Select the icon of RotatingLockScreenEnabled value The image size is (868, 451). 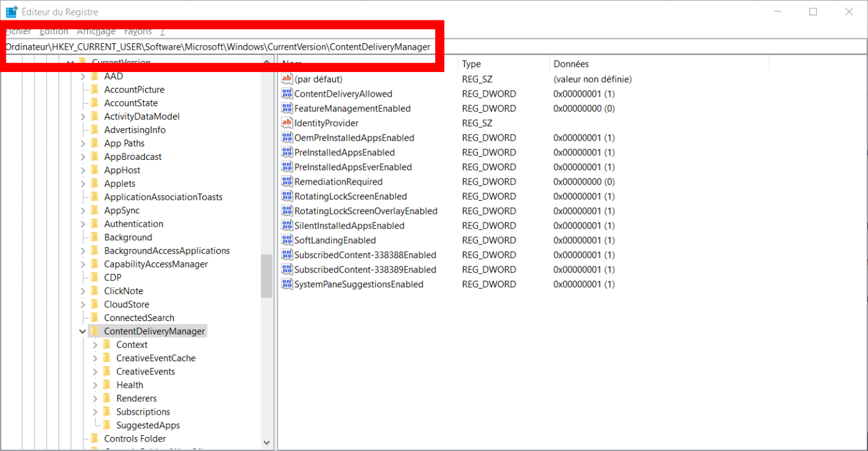(x=286, y=197)
